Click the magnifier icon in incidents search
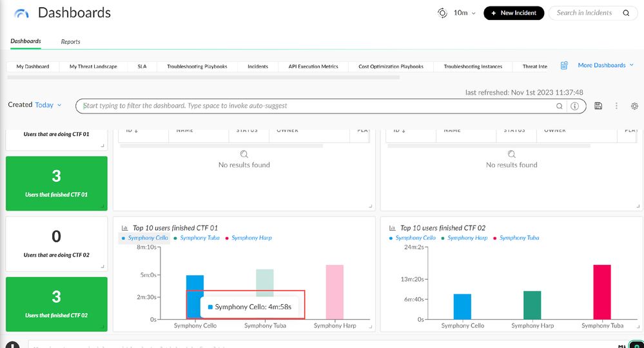 point(626,13)
